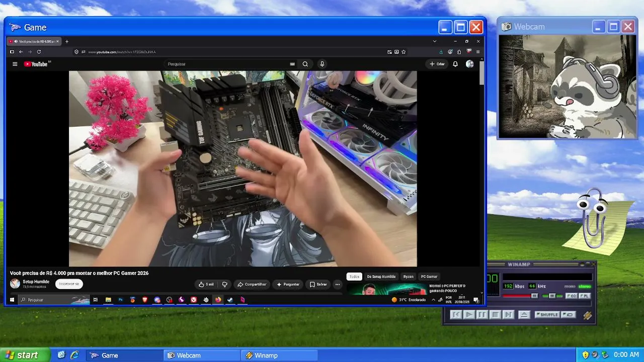Click the inner Windows Start button

(x=12, y=300)
